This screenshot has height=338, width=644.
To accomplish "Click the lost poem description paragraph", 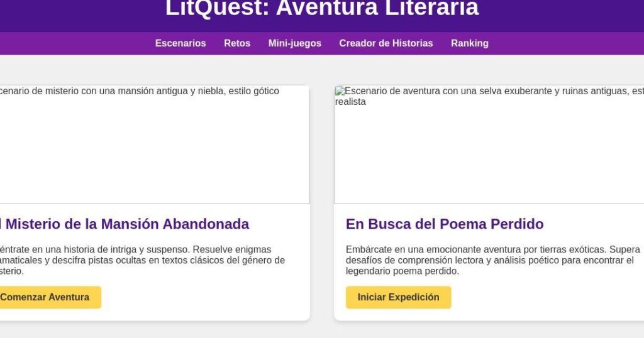I will (493, 260).
